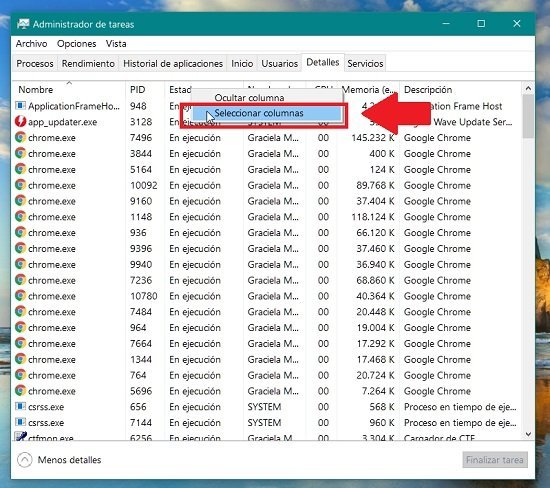Click the ApplicationFrameHost process icon
The width and height of the screenshot is (550, 488).
pos(21,106)
